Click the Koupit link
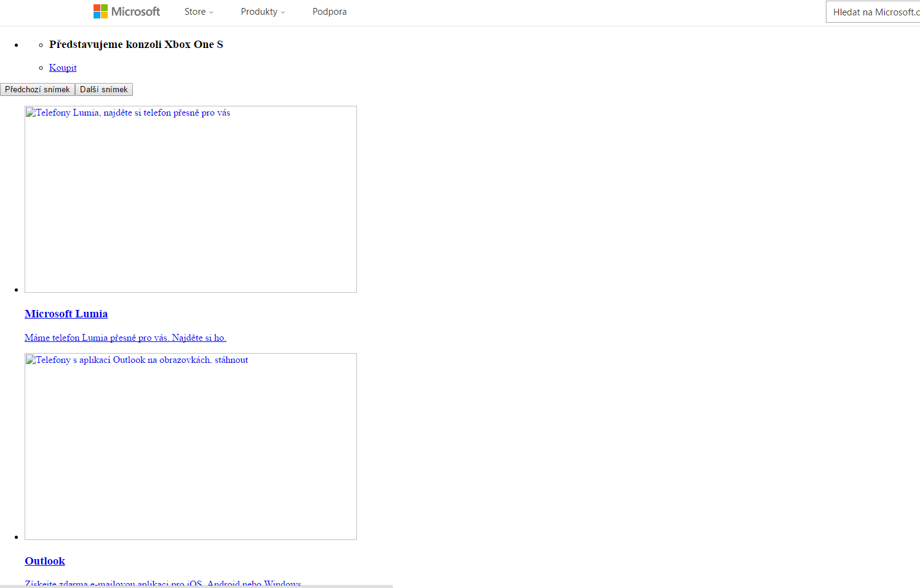This screenshot has width=920, height=588. [63, 68]
